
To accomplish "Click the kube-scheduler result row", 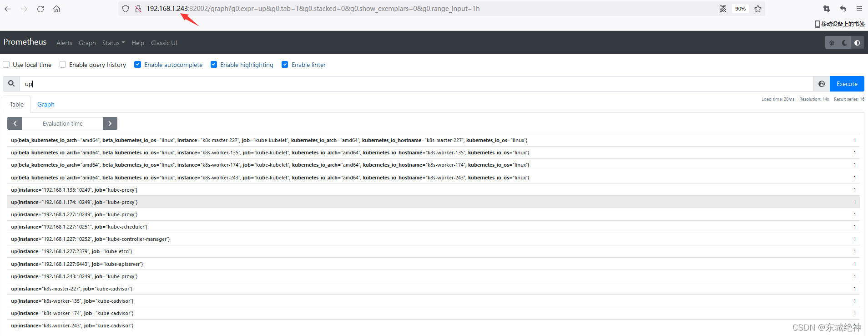I will coord(434,227).
